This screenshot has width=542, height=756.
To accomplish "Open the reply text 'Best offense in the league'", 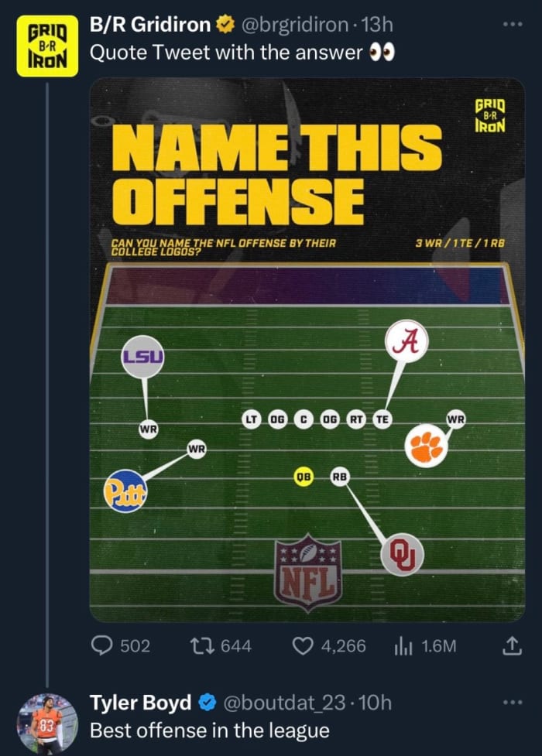I will click(x=209, y=730).
